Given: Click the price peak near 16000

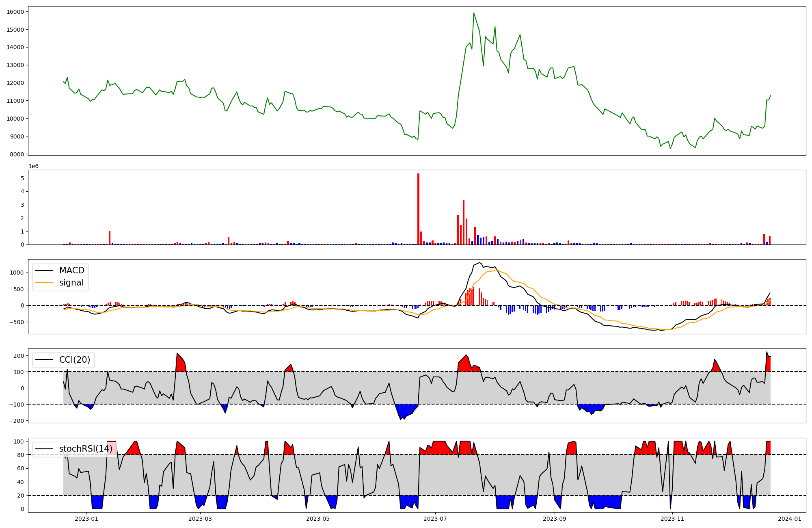Looking at the screenshot, I should (x=474, y=13).
